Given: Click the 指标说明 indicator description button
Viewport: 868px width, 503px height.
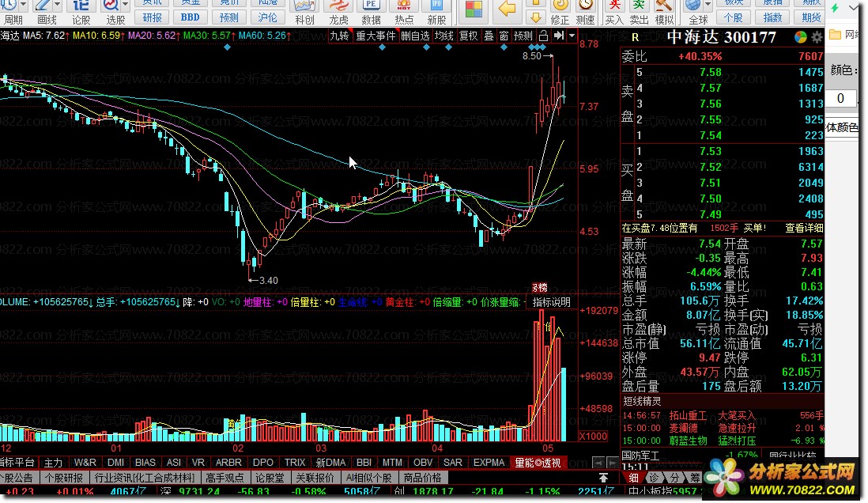Looking at the screenshot, I should click(x=551, y=302).
